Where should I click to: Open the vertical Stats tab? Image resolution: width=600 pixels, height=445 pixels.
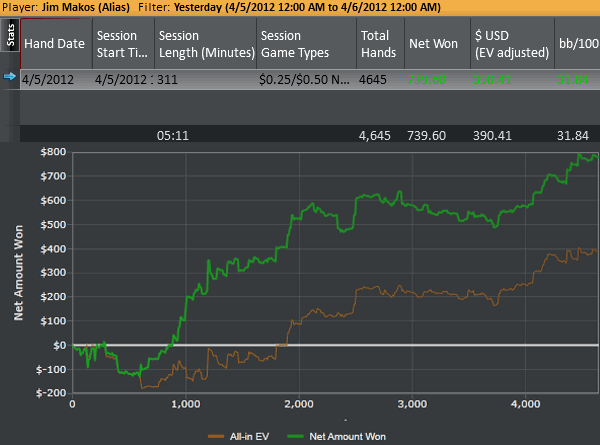click(10, 35)
